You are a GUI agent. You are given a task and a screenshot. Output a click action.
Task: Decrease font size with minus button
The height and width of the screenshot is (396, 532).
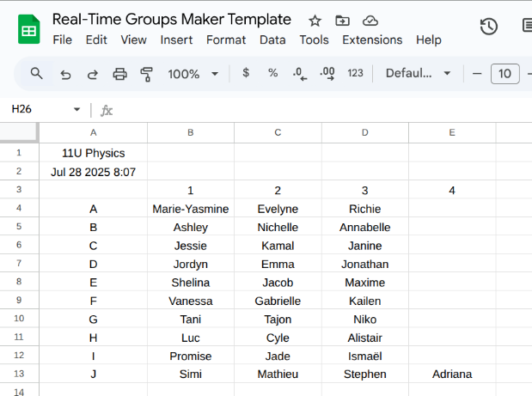pos(477,74)
